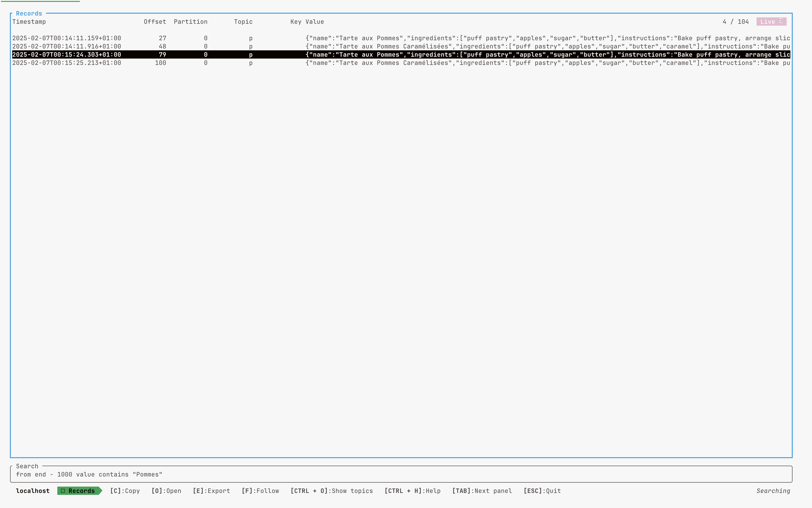Click the [C]:Copy shortcut
The image size is (812, 508).
tap(125, 491)
